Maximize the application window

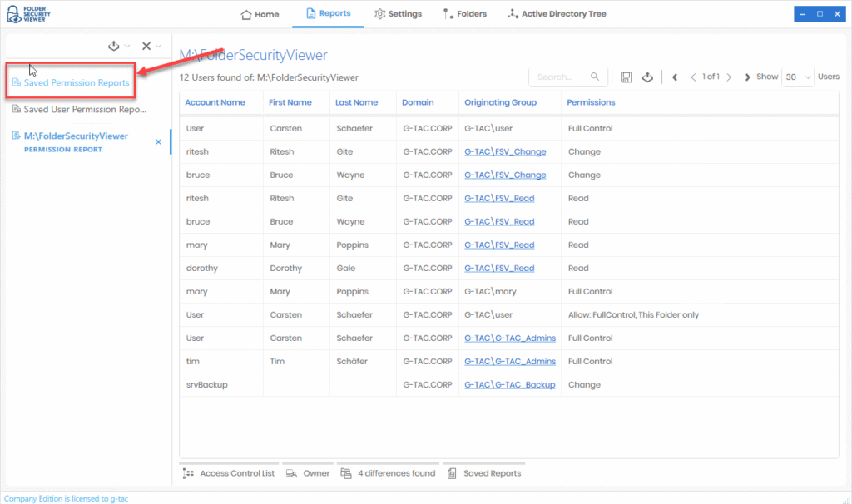[x=820, y=14]
